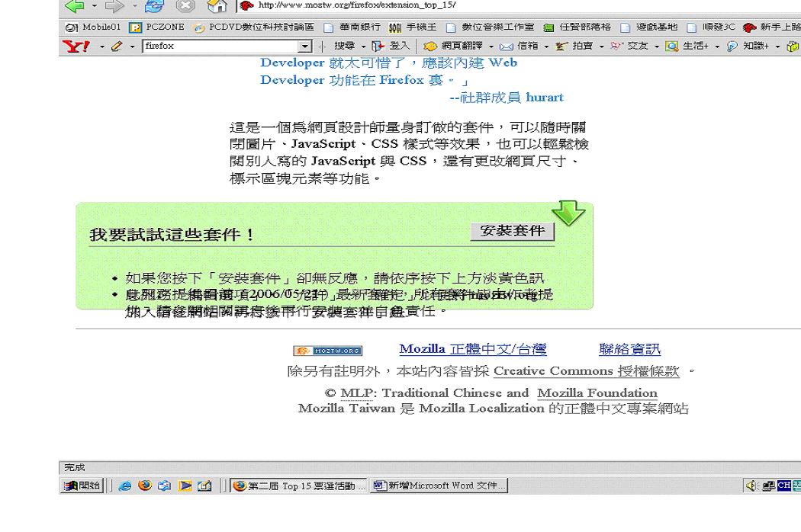Viewport: 801px width, 532px height.
Task: Click the network connection tray icon
Action: [768, 486]
